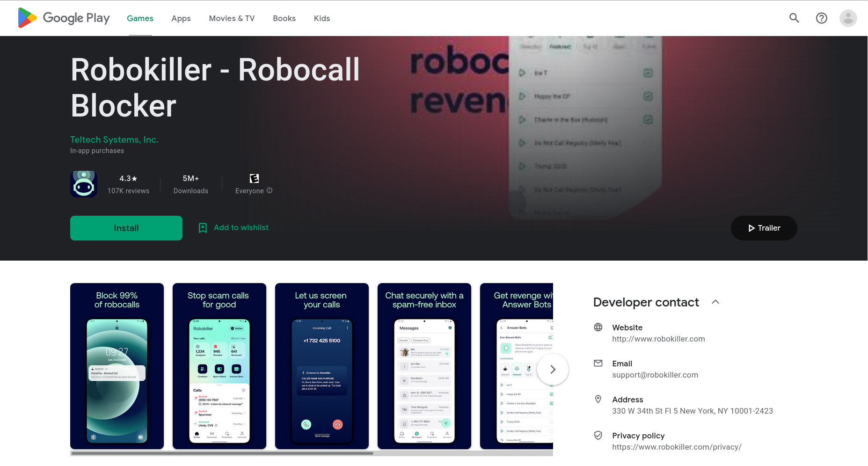Click the 5M+ Downloads stat
Screen dimensions: 868x466
click(191, 184)
